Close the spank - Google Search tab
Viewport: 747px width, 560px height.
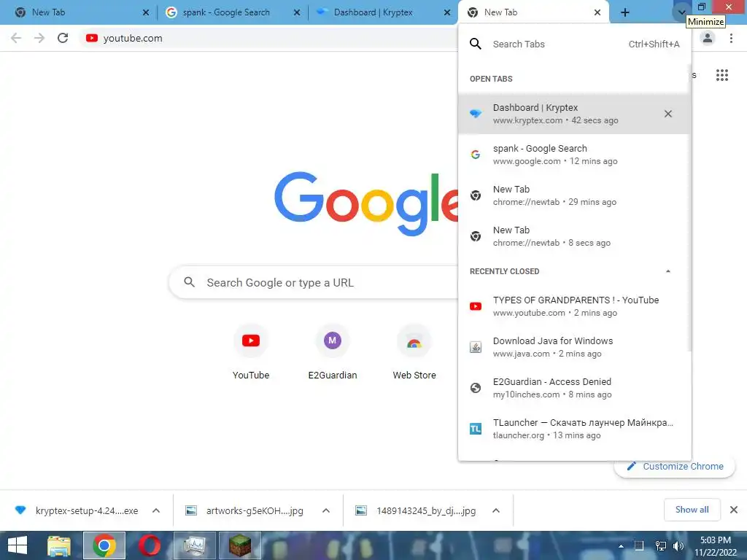tap(297, 13)
